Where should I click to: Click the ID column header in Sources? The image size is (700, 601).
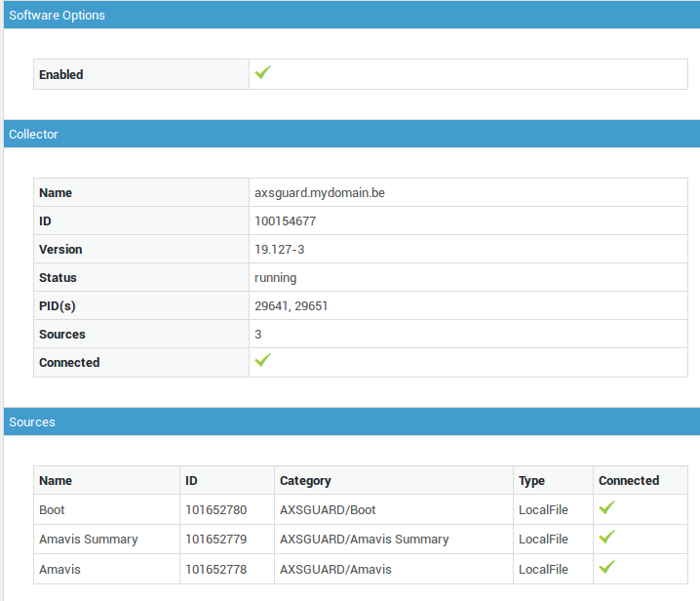(x=191, y=480)
